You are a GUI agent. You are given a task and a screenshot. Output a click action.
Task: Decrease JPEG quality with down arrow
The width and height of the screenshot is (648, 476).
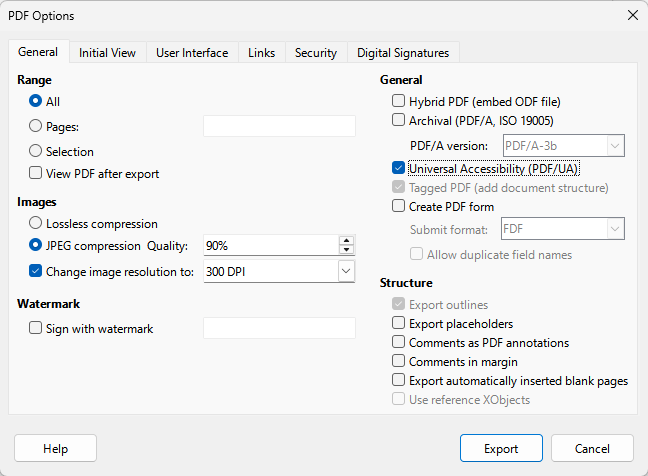(346, 250)
